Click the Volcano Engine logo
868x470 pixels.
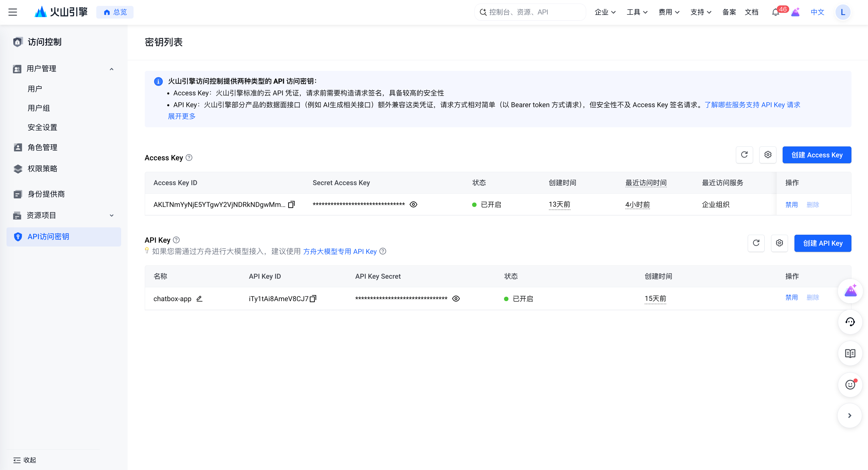tap(61, 12)
